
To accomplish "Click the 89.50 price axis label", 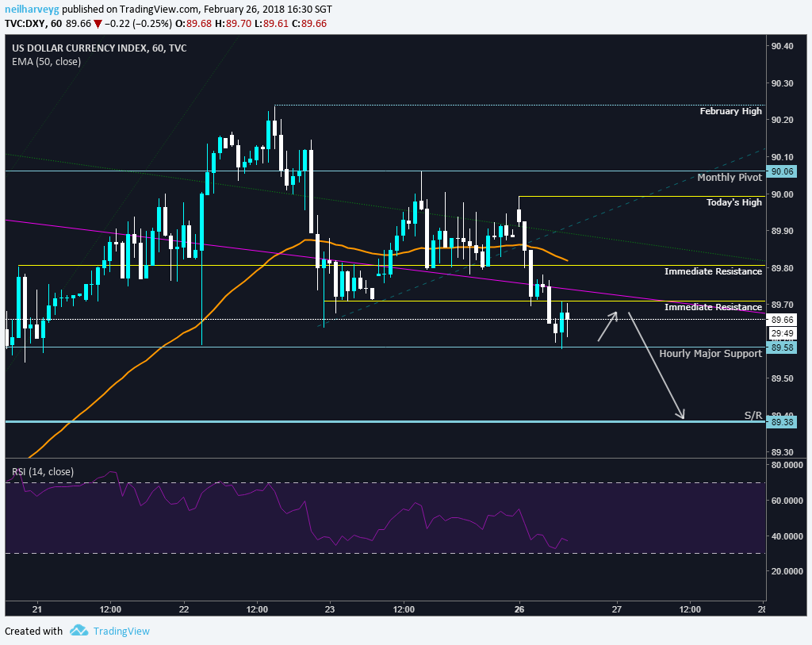I will 782,378.
